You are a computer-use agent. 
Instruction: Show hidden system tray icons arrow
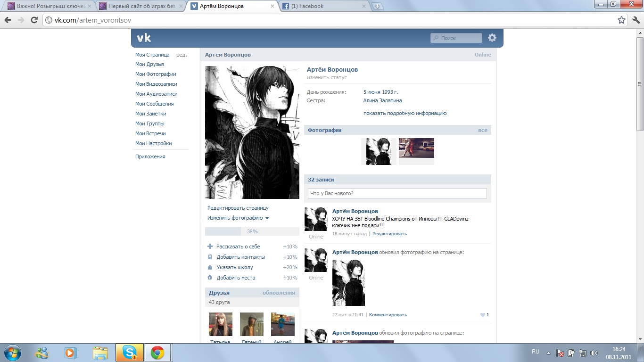tap(548, 353)
